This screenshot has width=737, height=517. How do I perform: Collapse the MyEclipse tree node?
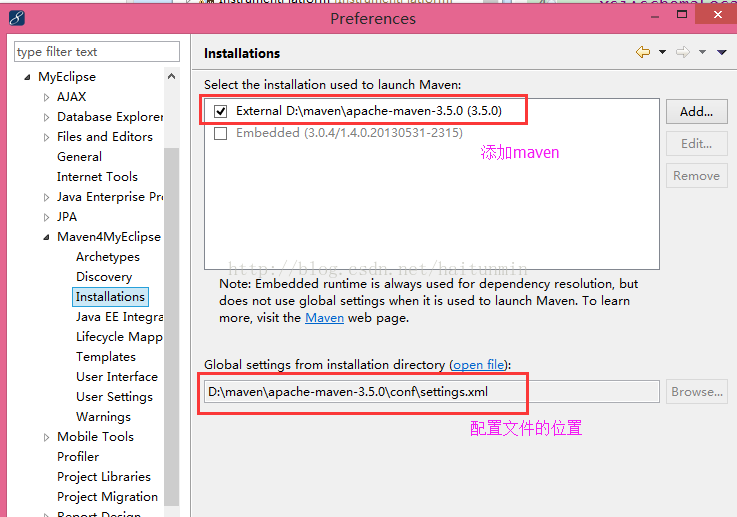click(x=27, y=77)
